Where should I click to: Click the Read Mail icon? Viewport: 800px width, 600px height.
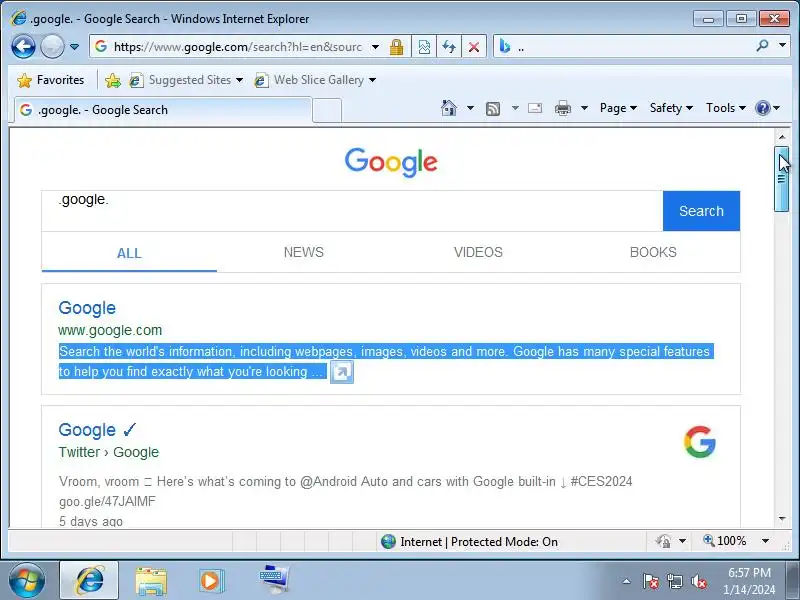tap(535, 108)
